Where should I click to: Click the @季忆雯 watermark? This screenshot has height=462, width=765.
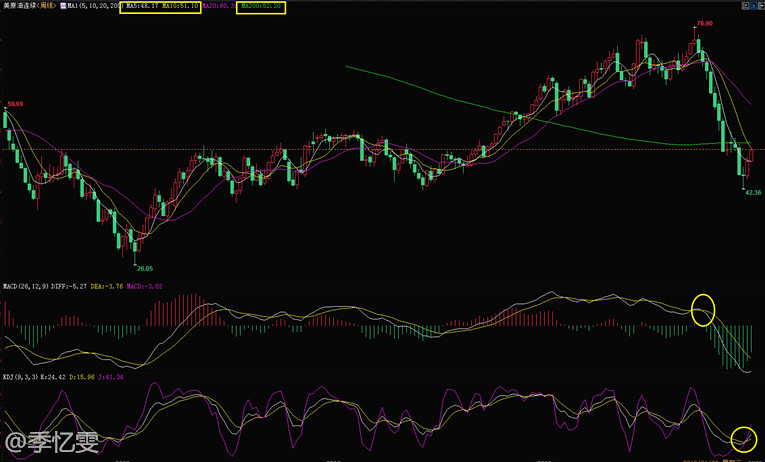(x=50, y=442)
